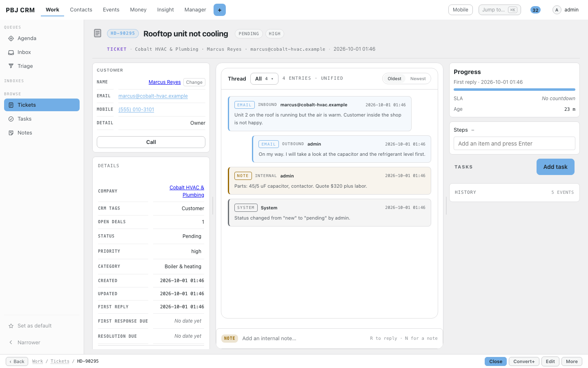
Task: Click the Add task button
Action: tap(555, 167)
